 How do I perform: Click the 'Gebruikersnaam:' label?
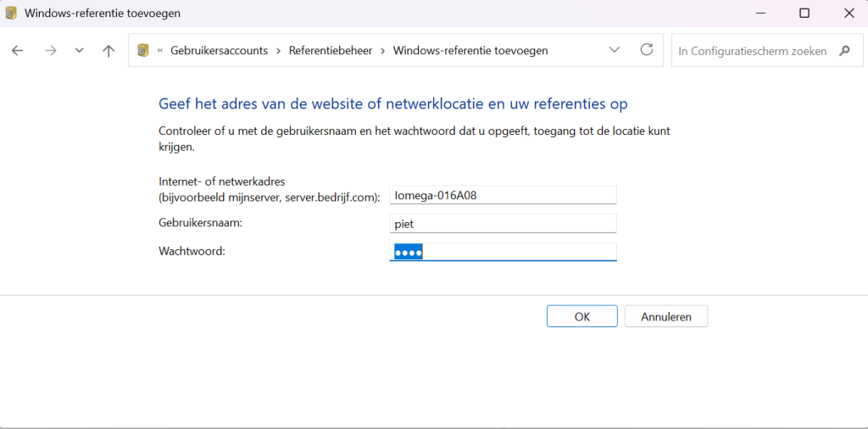(x=201, y=222)
